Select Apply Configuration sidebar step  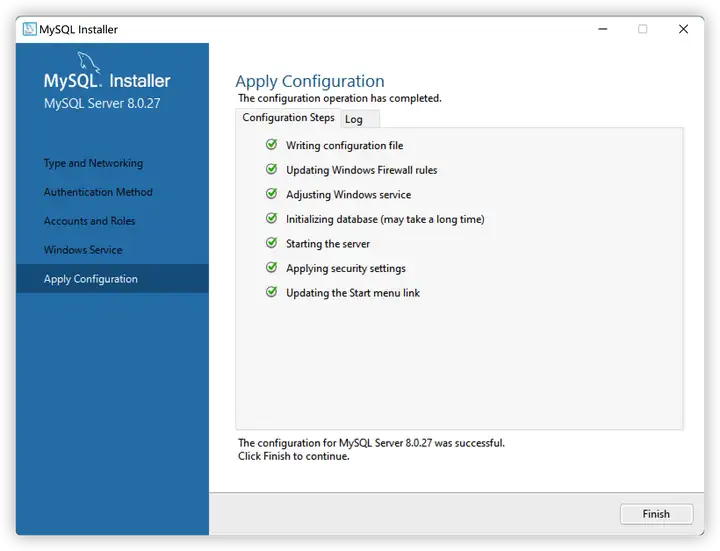pyautogui.click(x=112, y=279)
